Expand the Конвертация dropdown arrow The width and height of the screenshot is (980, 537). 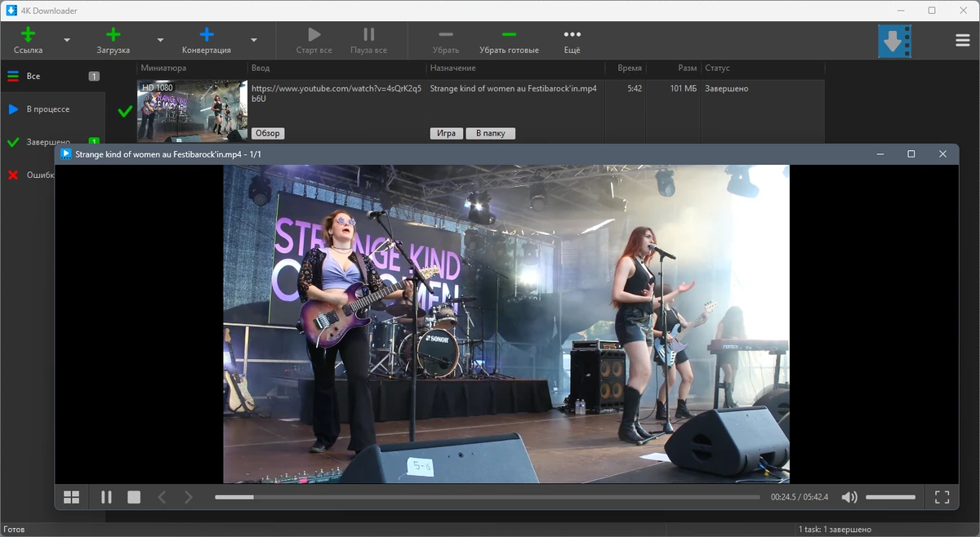(x=254, y=40)
